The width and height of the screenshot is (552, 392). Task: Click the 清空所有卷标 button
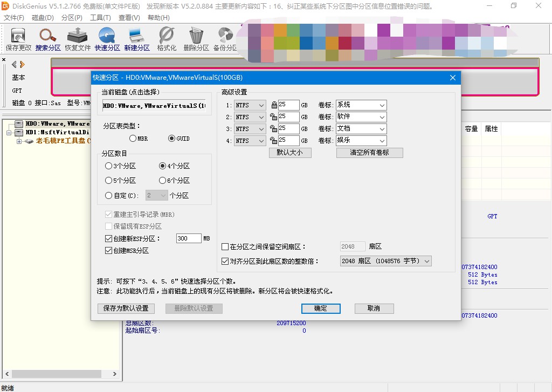pos(370,153)
